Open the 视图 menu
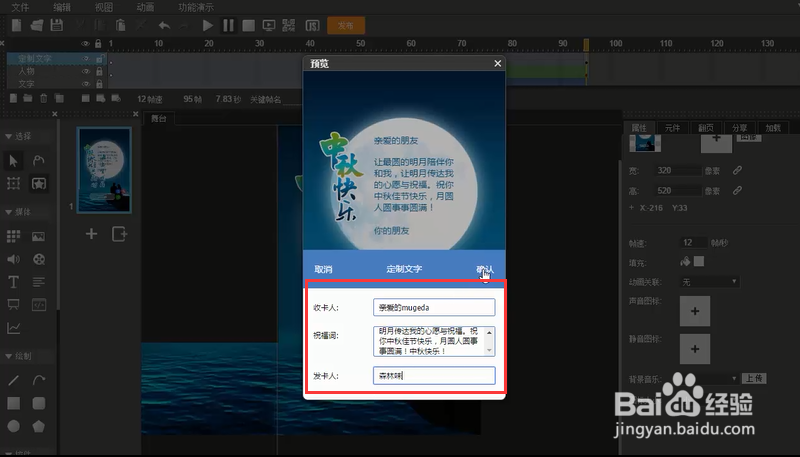The height and width of the screenshot is (457, 800). (x=104, y=7)
